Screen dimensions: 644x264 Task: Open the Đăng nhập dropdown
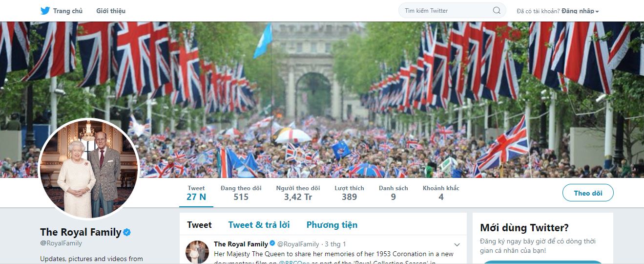[x=580, y=11]
